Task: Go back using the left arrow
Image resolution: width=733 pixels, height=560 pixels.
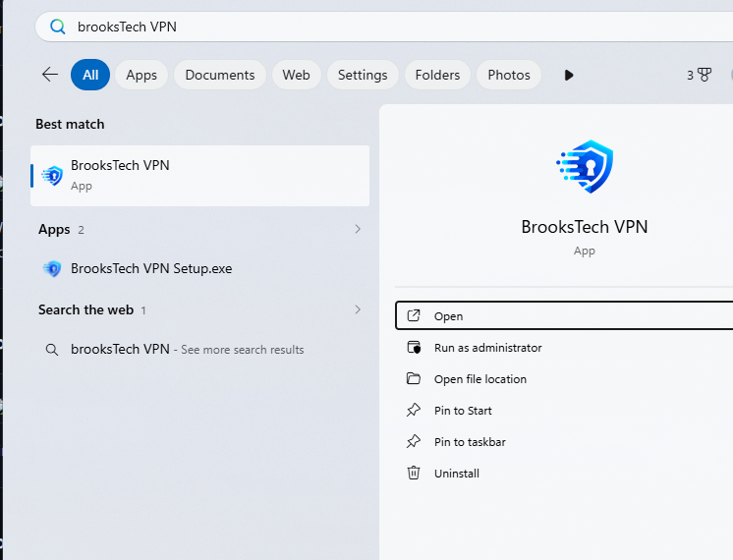Action: (x=50, y=75)
